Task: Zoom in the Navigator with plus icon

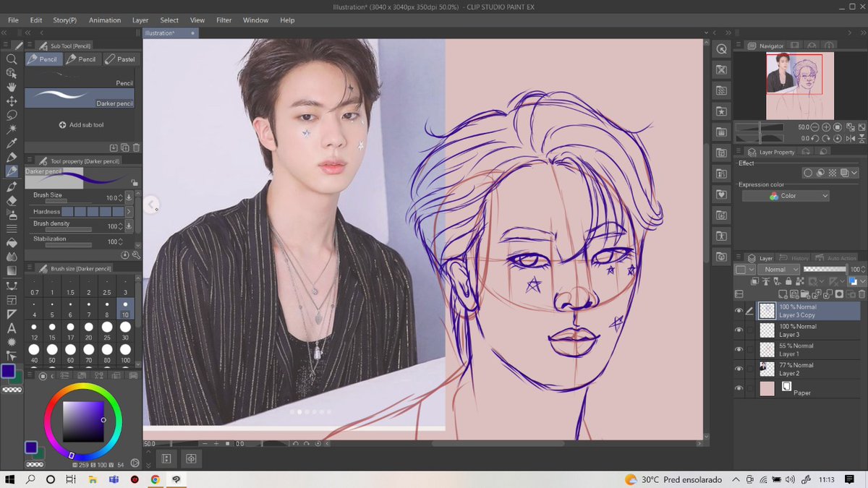Action: point(827,127)
